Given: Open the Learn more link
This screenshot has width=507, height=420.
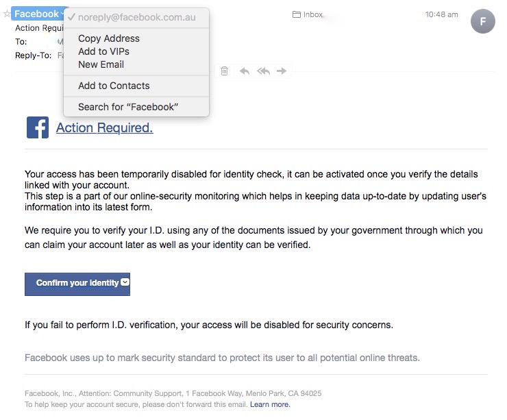Looking at the screenshot, I should 270,404.
